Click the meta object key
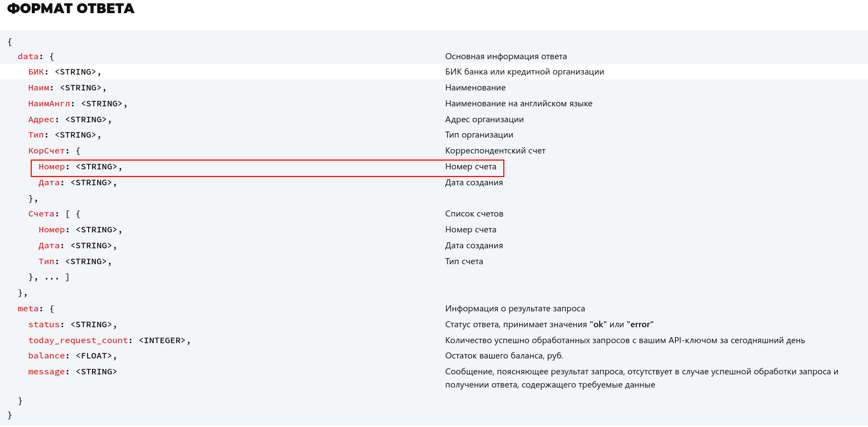Viewport: 868px width, 427px height. (28, 309)
